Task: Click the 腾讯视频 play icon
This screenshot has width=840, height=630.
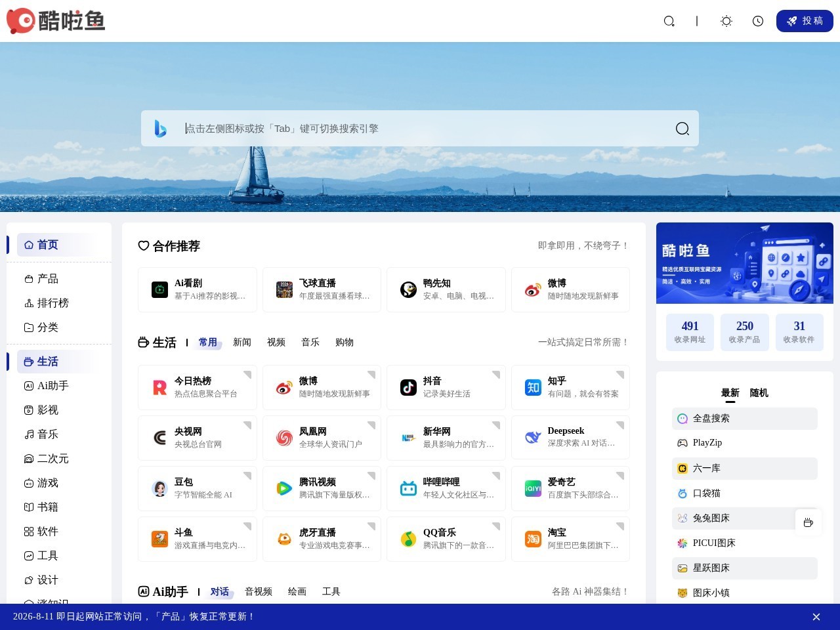Action: point(284,488)
